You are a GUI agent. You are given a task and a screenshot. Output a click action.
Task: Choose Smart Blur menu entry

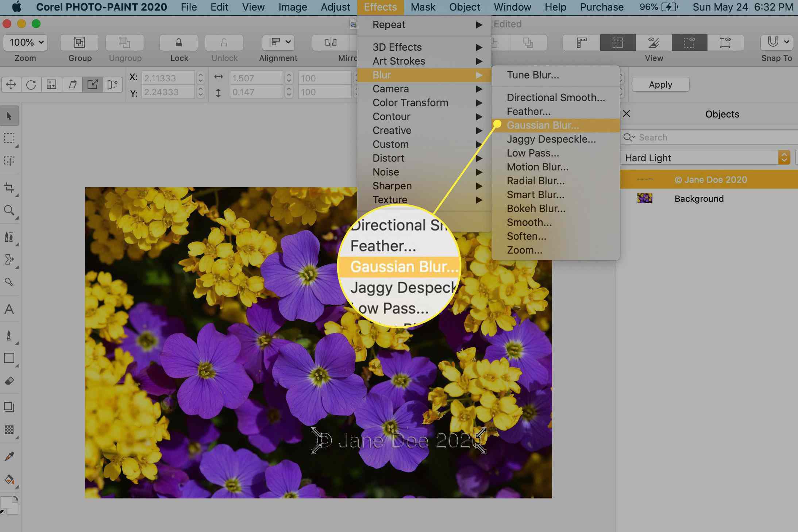(556, 194)
